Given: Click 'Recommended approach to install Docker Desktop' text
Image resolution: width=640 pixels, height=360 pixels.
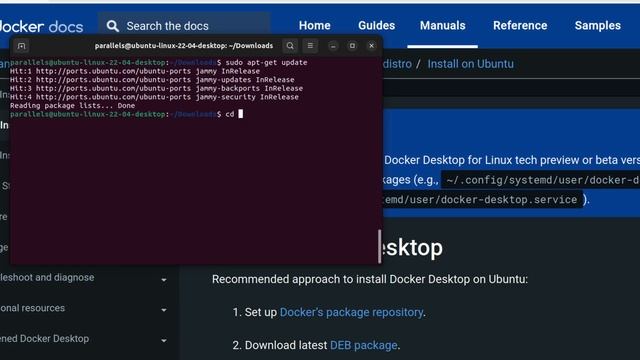Looking at the screenshot, I should click(370, 279).
